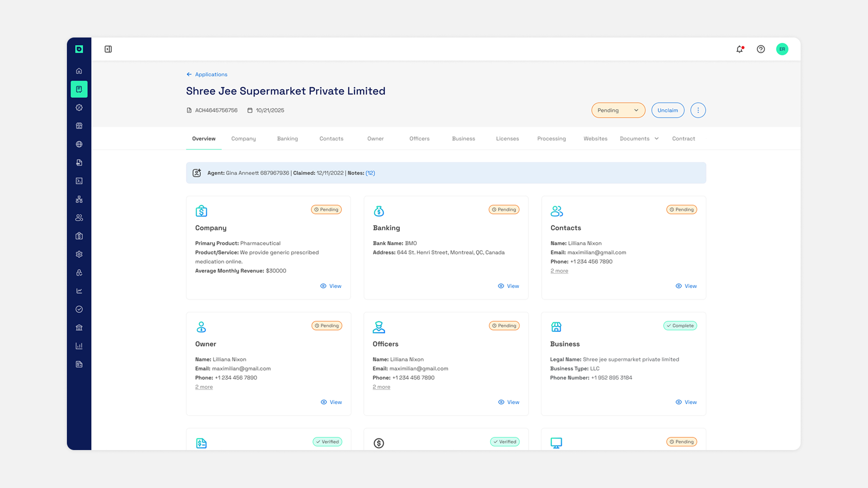Open the help question mark icon
Image resolution: width=868 pixels, height=488 pixels.
pos(761,49)
